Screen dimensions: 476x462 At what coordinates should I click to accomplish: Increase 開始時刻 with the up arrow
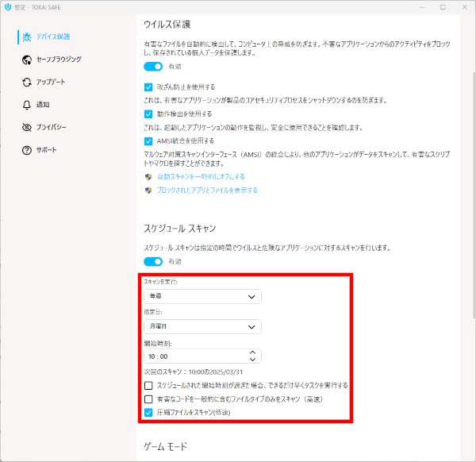[252, 352]
